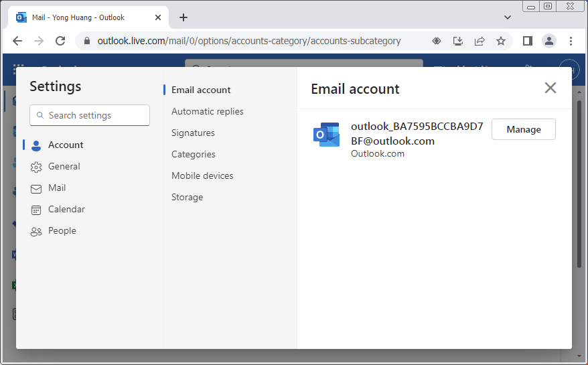Click the address bar URL
Viewport: 588px width, 365px height.
(x=249, y=41)
